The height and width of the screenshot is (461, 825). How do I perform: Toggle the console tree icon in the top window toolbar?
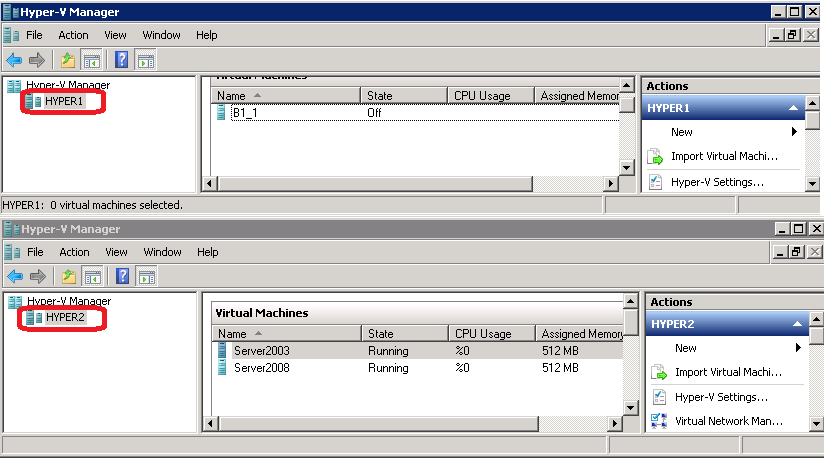[x=91, y=60]
